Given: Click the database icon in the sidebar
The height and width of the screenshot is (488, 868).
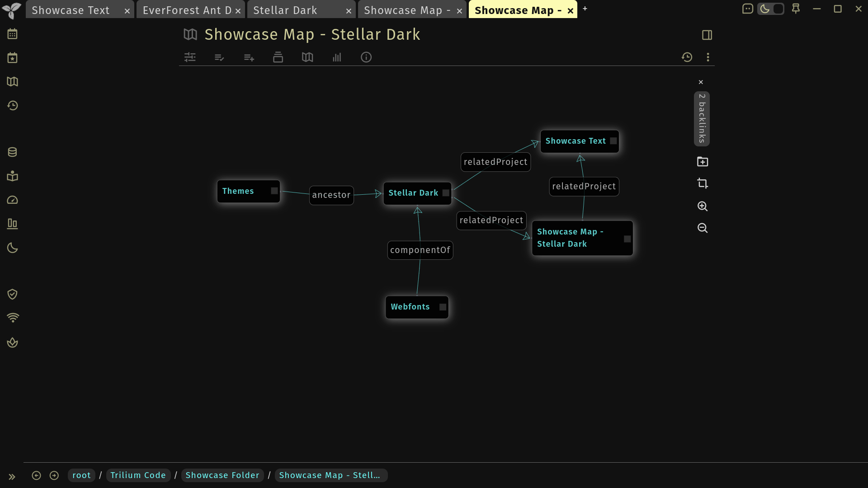Looking at the screenshot, I should tap(12, 152).
